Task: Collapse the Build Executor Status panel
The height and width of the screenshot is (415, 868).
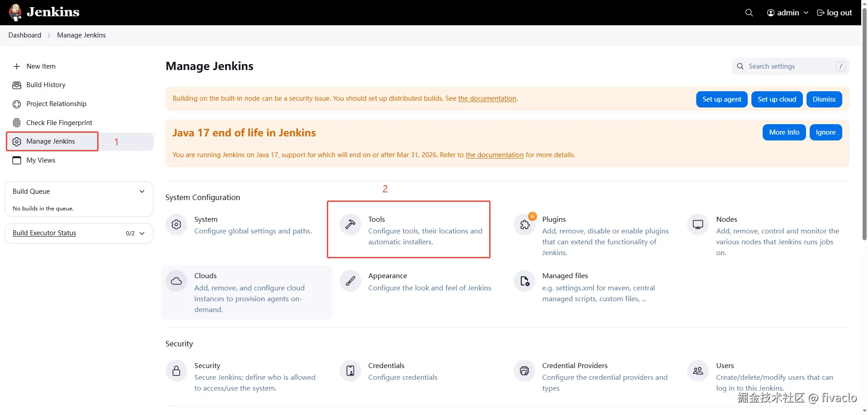Action: coord(142,233)
